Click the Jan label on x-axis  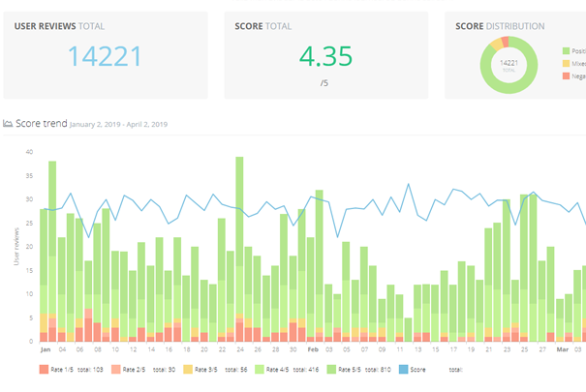[x=46, y=349]
